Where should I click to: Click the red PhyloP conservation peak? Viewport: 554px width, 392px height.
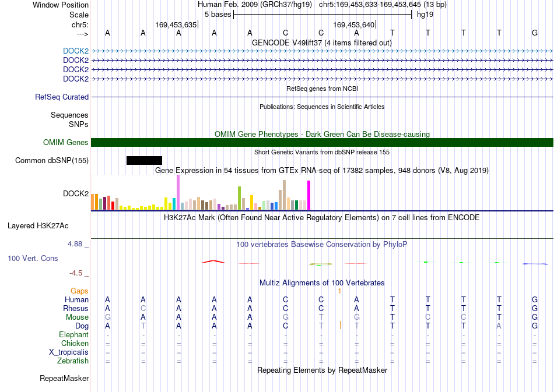pos(213,262)
